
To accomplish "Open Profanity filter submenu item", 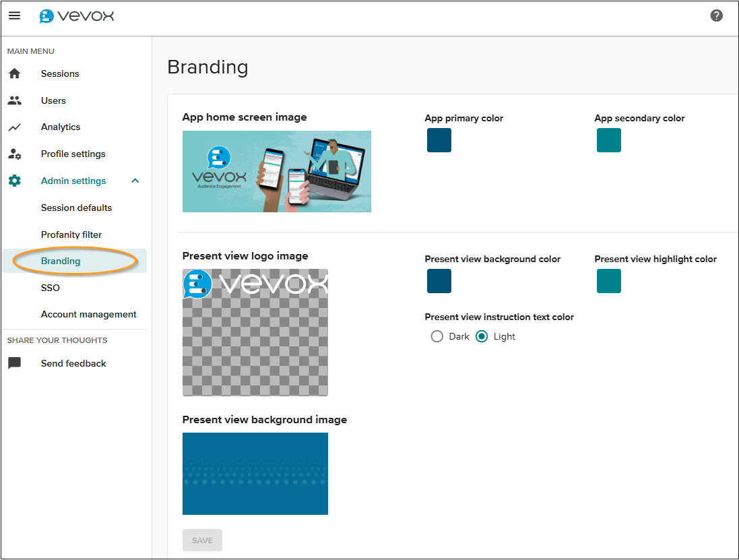I will [x=71, y=235].
